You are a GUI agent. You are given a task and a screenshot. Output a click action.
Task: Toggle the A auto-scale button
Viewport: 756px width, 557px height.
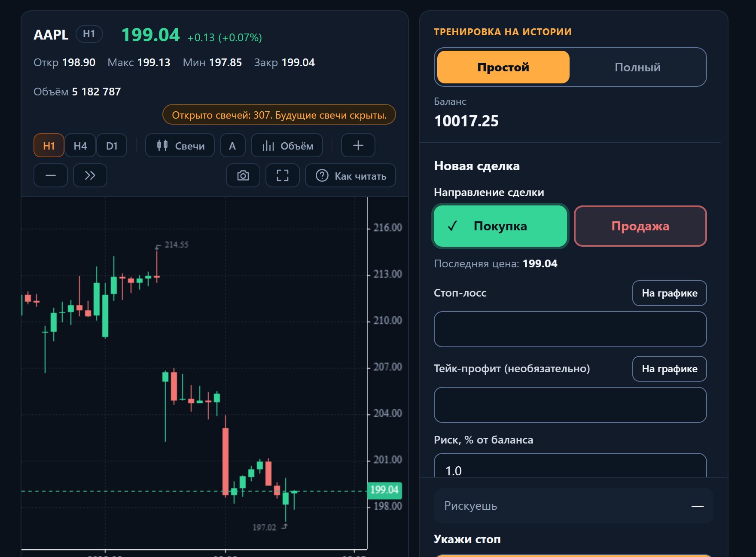coord(232,146)
